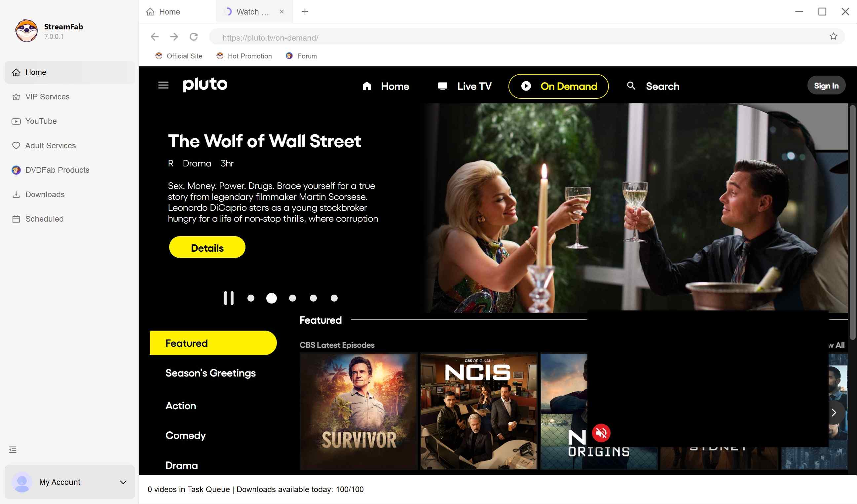Sign In to Pluto TV

[826, 85]
